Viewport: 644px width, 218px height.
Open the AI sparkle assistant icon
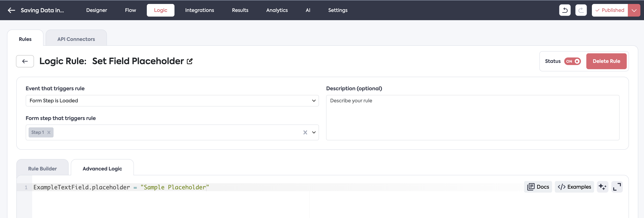click(602, 187)
